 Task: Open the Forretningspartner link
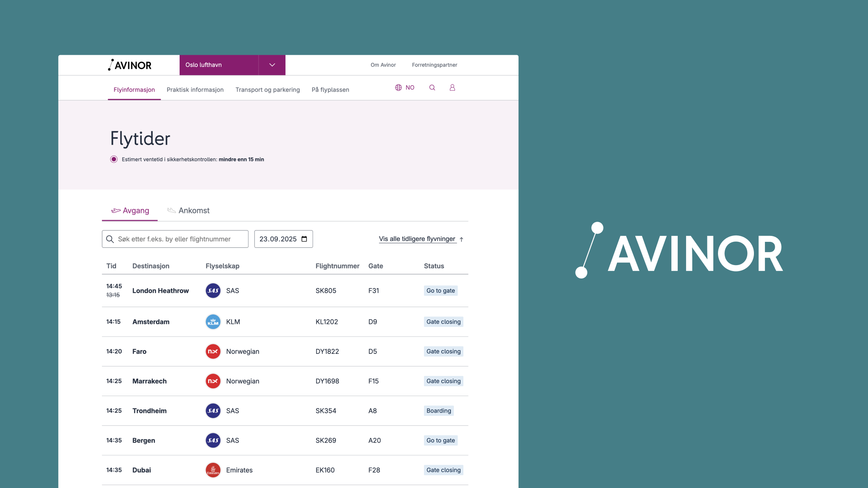[434, 65]
